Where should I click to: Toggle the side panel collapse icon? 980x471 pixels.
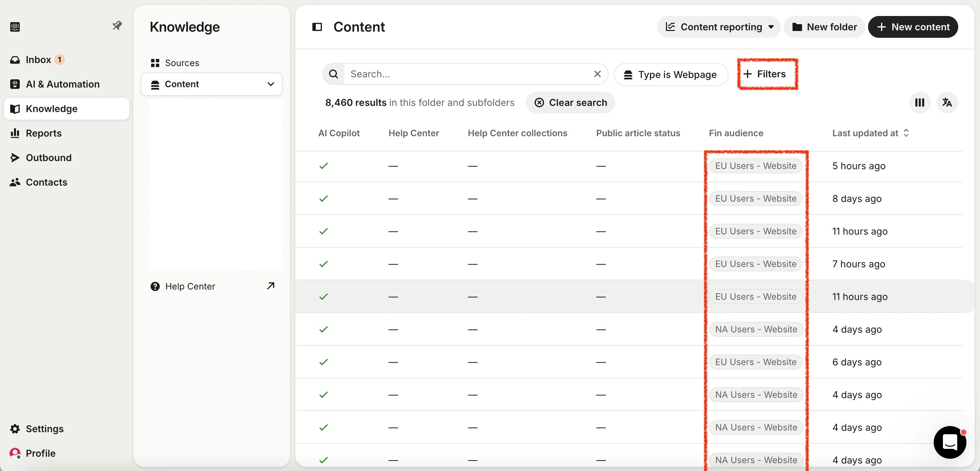tap(317, 27)
